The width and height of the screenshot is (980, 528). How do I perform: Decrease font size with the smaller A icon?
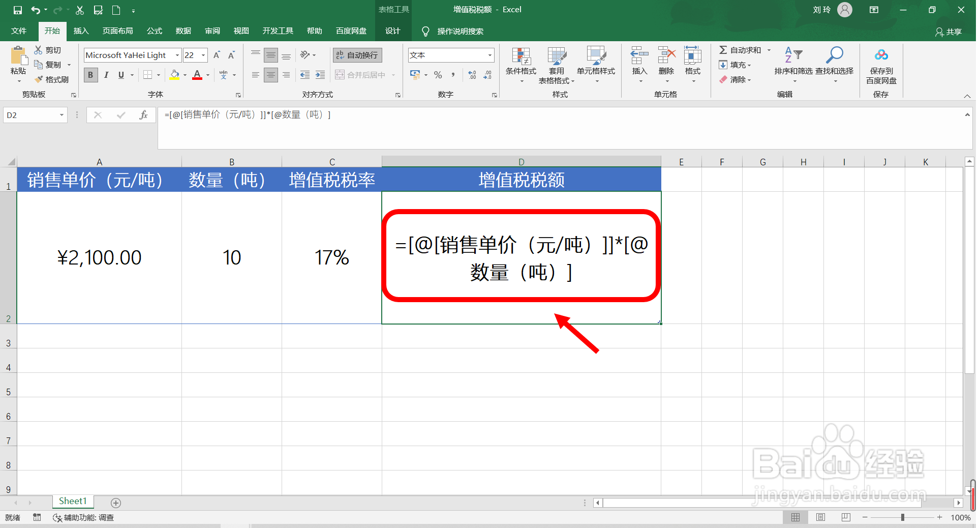tap(231, 55)
